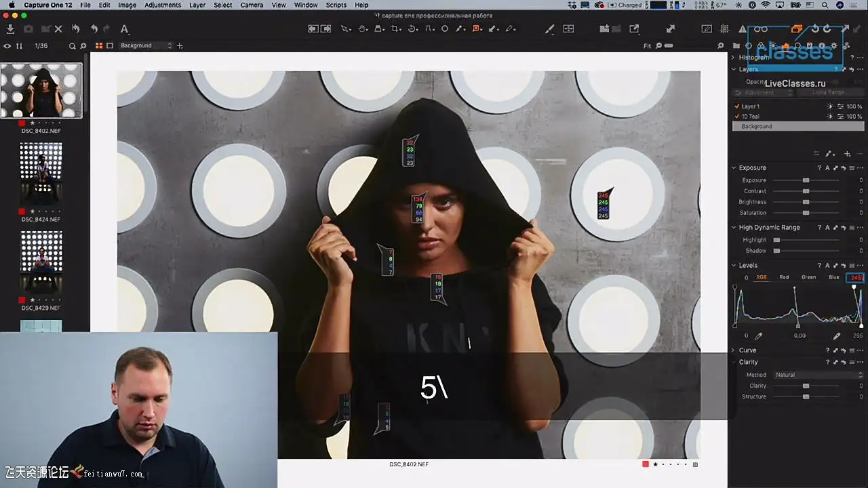This screenshot has width=868, height=488.
Task: Add a new layer with plus icon
Action: (847, 154)
